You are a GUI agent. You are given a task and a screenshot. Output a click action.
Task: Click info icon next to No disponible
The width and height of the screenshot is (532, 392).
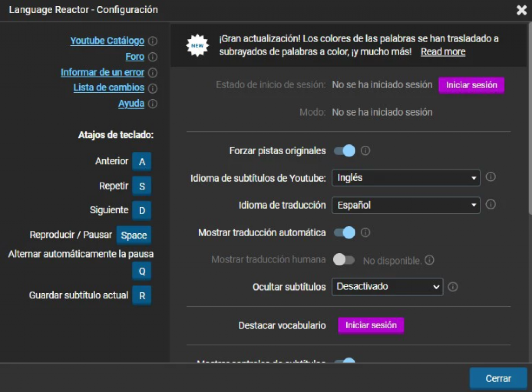pos(429,260)
